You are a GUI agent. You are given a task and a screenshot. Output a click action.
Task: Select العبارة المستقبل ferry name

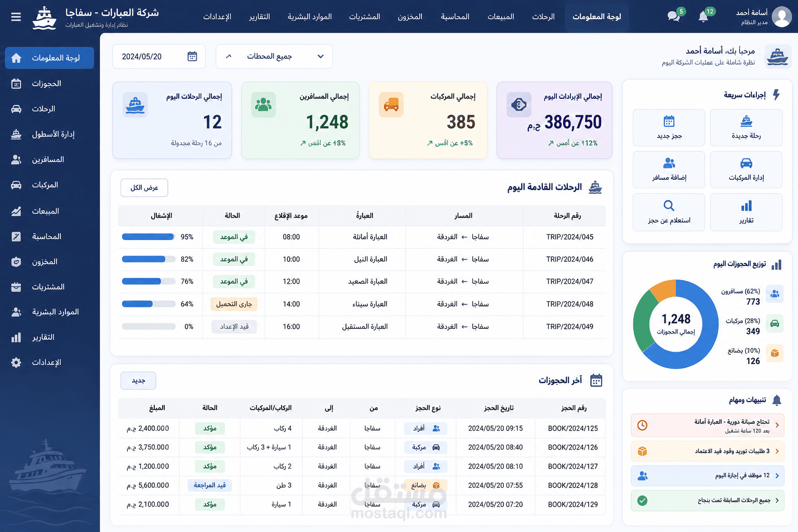[x=365, y=327]
